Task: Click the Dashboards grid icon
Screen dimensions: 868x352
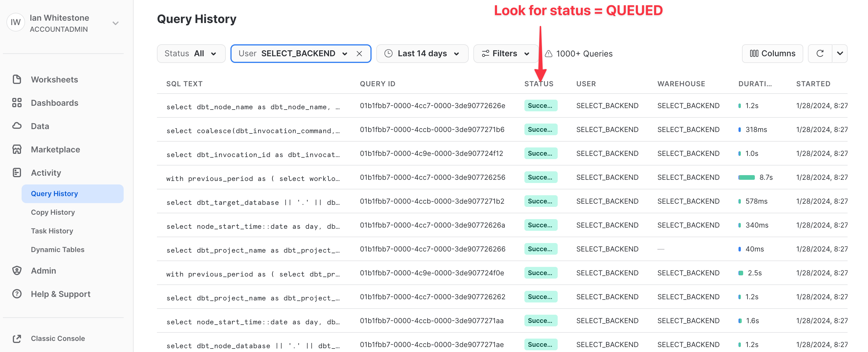Action: [17, 103]
